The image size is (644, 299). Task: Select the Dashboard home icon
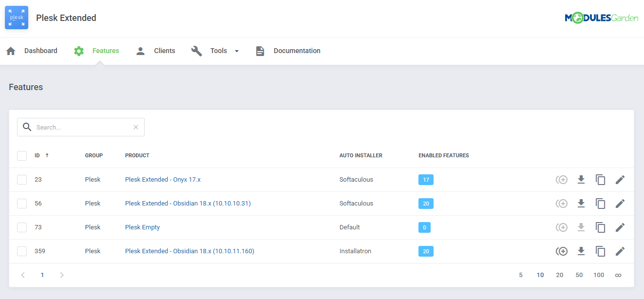[x=11, y=50]
